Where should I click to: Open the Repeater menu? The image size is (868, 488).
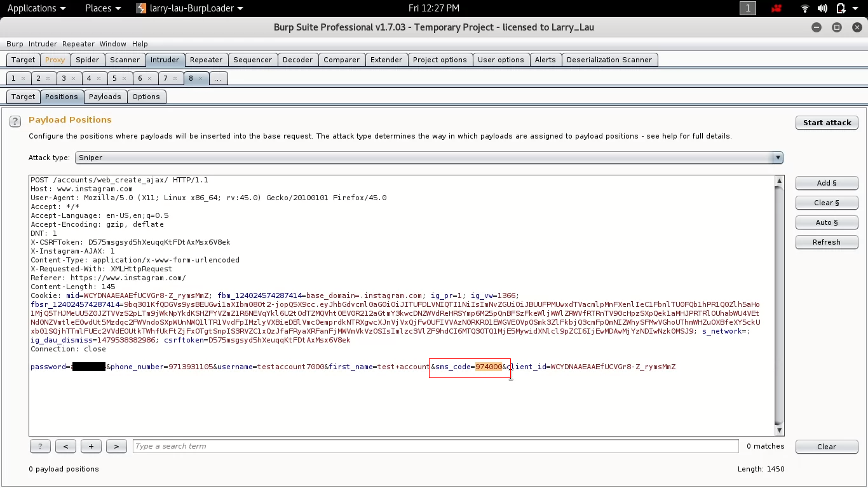click(x=79, y=44)
